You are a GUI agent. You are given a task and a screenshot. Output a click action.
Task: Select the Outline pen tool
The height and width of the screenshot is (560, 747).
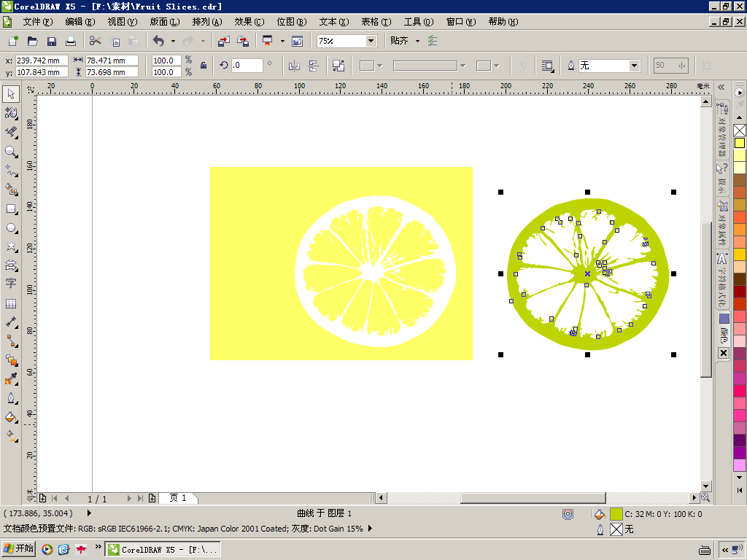coord(10,398)
